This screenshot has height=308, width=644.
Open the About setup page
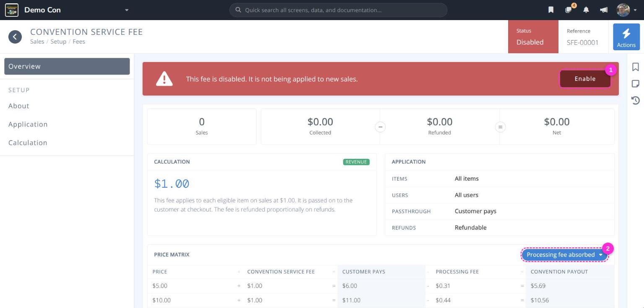[x=19, y=106]
